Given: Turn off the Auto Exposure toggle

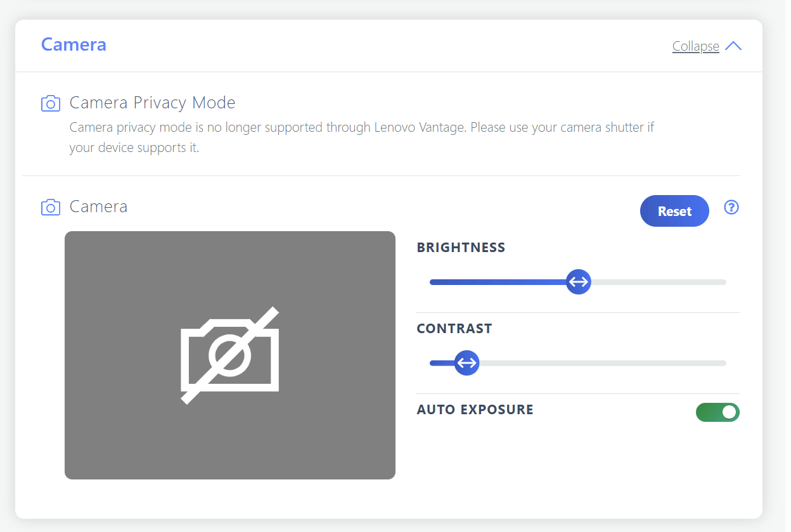Looking at the screenshot, I should click(x=717, y=412).
